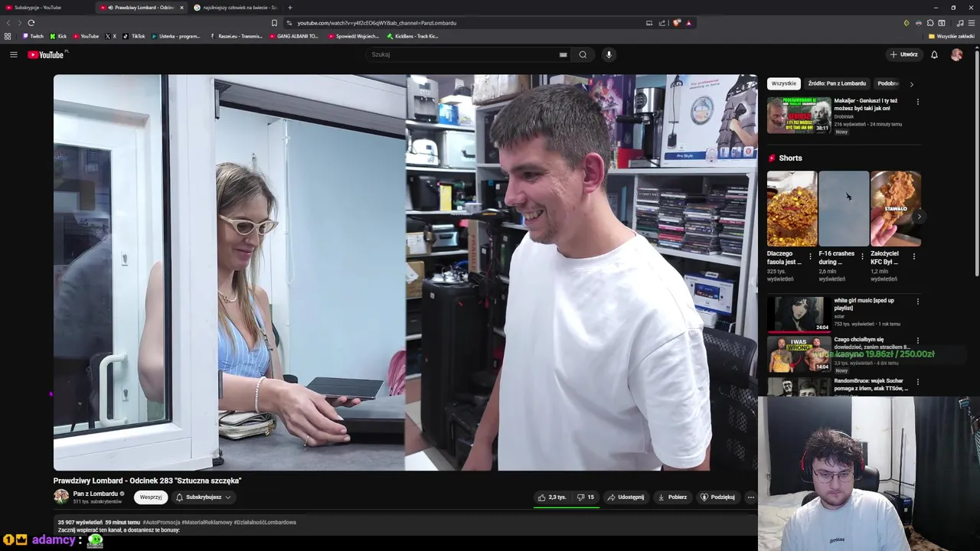Open the browser extensions puzzle icon
Viewport: 980px width, 551px height.
930,23
